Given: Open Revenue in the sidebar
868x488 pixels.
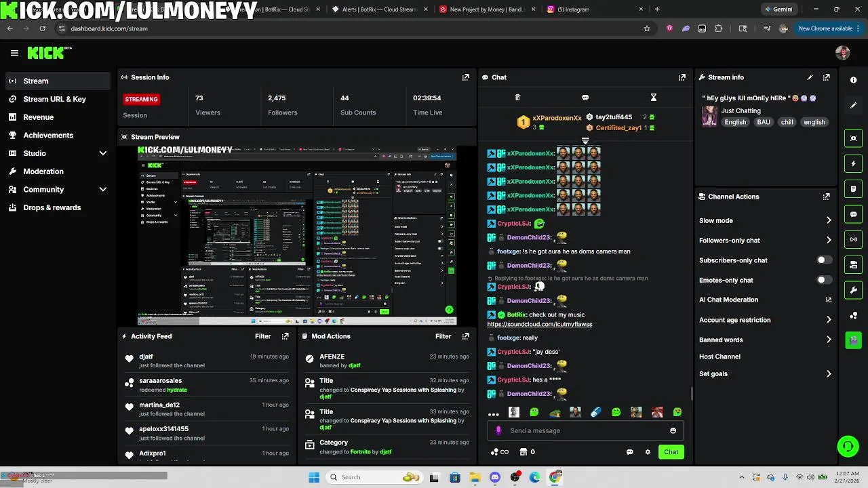Looking at the screenshot, I should point(58,117).
